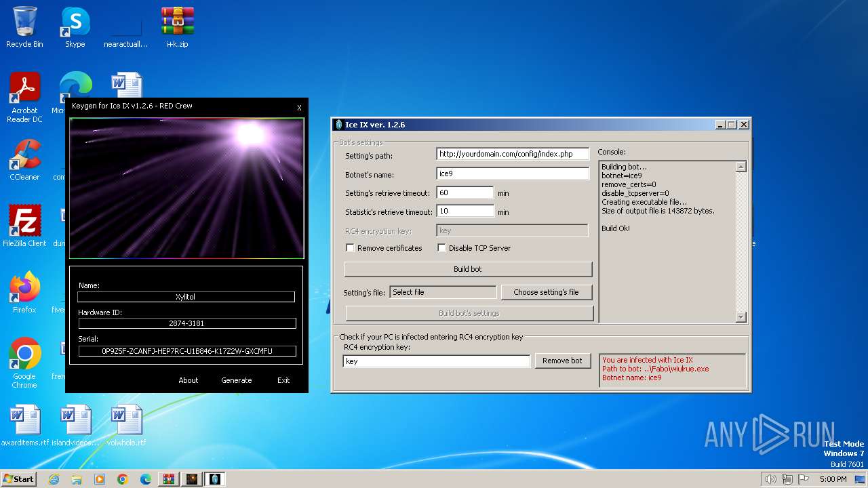The width and height of the screenshot is (868, 488).
Task: Open Action Center flag icon
Action: tap(804, 479)
